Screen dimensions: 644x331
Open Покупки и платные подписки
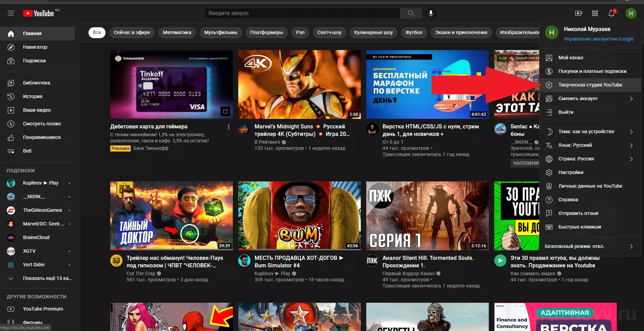(590, 71)
